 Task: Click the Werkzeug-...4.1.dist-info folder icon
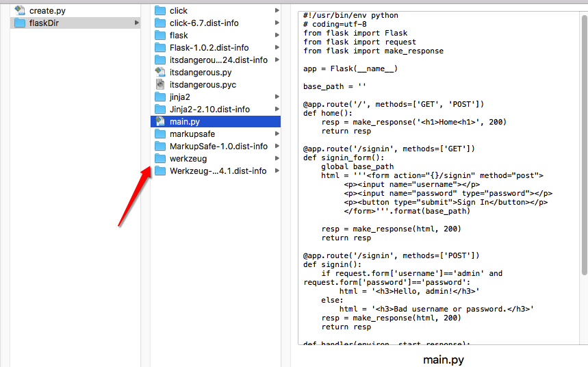[x=160, y=170]
